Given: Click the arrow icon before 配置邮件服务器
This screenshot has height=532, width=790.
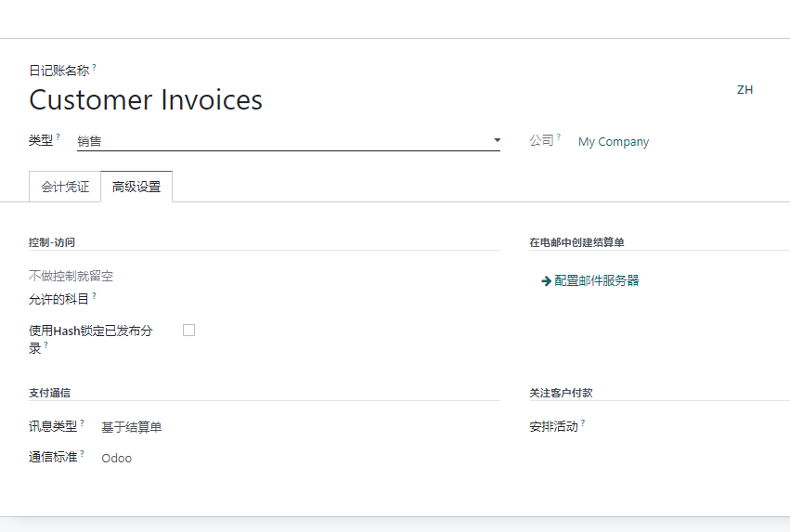Looking at the screenshot, I should click(x=546, y=281).
